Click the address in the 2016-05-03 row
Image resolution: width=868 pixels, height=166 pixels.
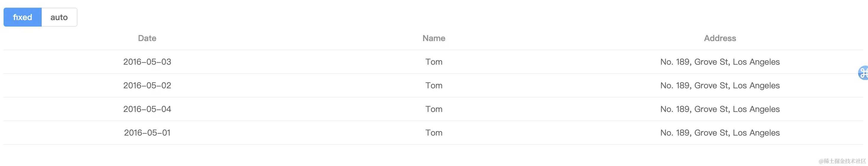(x=720, y=62)
